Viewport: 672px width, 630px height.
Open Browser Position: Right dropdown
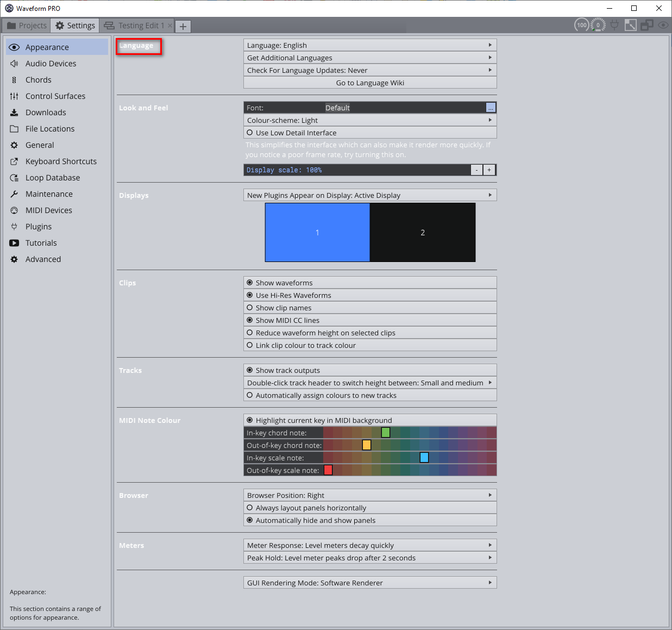tap(370, 495)
